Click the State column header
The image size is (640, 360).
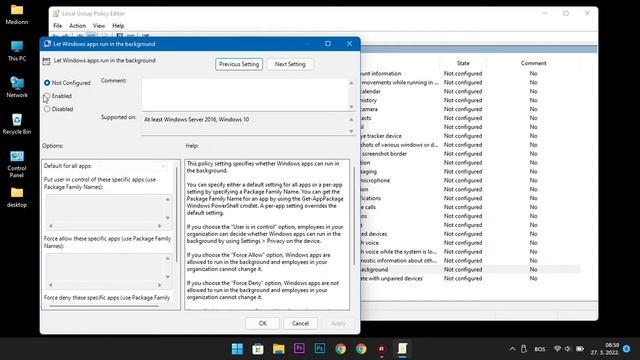click(463, 63)
